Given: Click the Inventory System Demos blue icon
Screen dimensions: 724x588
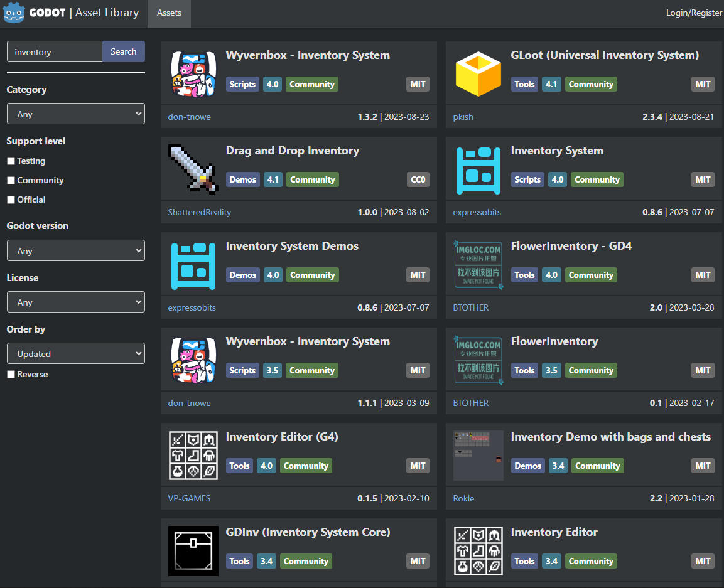Looking at the screenshot, I should (193, 265).
